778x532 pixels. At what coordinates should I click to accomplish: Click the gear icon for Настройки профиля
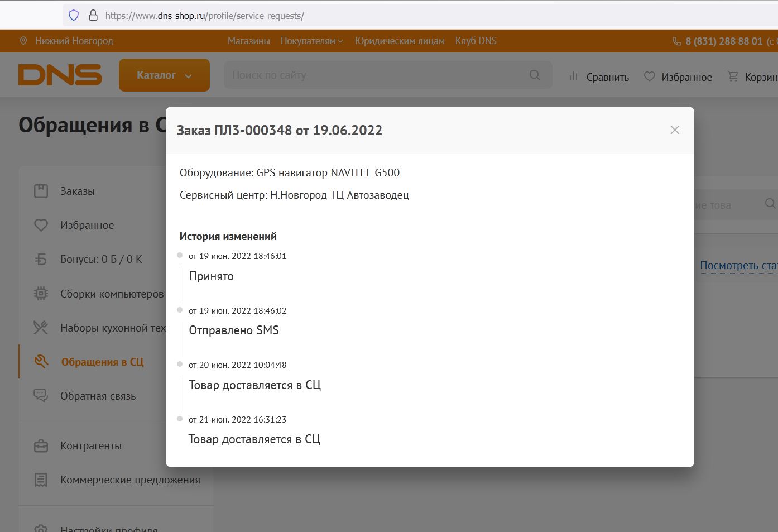[x=41, y=528]
